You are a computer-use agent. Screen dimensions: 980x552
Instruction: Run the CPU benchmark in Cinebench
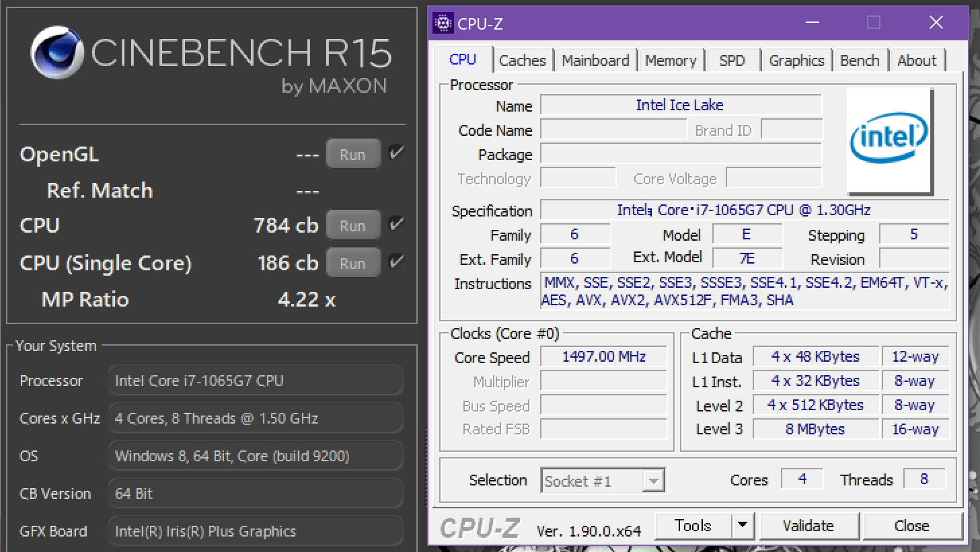click(x=353, y=225)
